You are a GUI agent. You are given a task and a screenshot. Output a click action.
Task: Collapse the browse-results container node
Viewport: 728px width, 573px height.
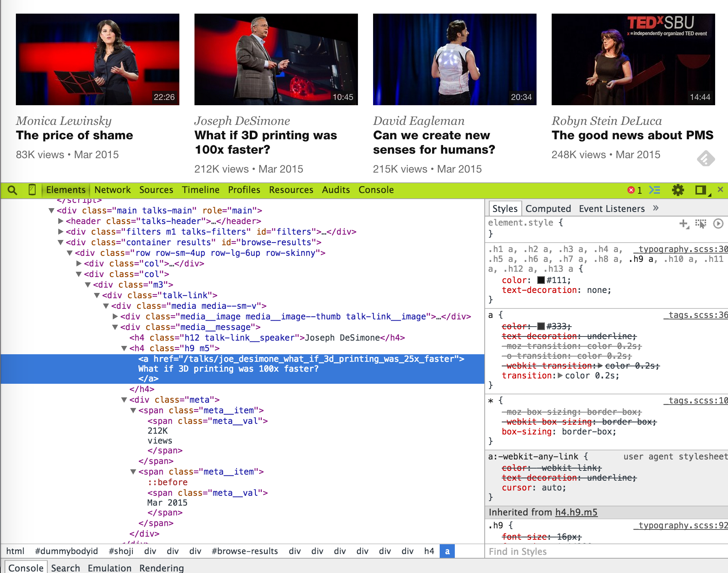[x=61, y=242]
